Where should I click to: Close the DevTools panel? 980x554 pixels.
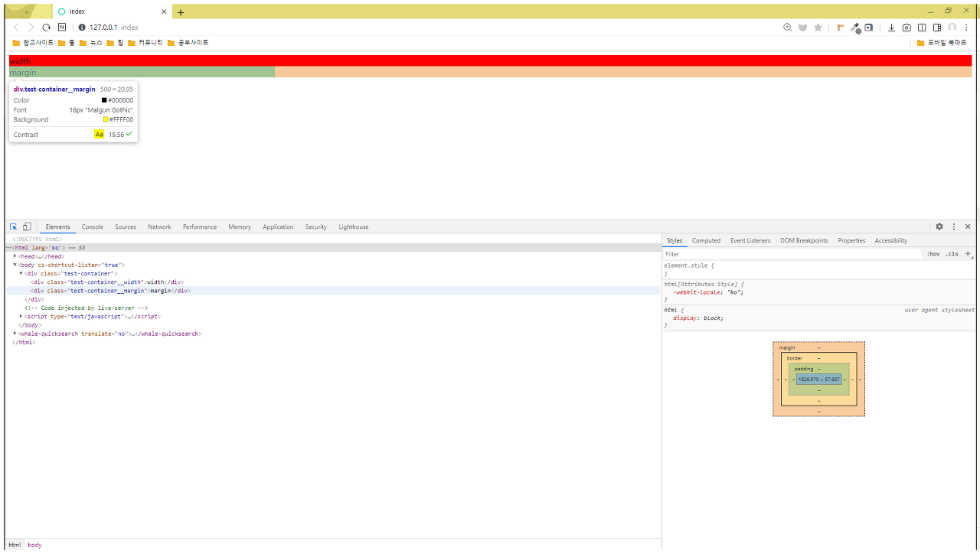(968, 226)
